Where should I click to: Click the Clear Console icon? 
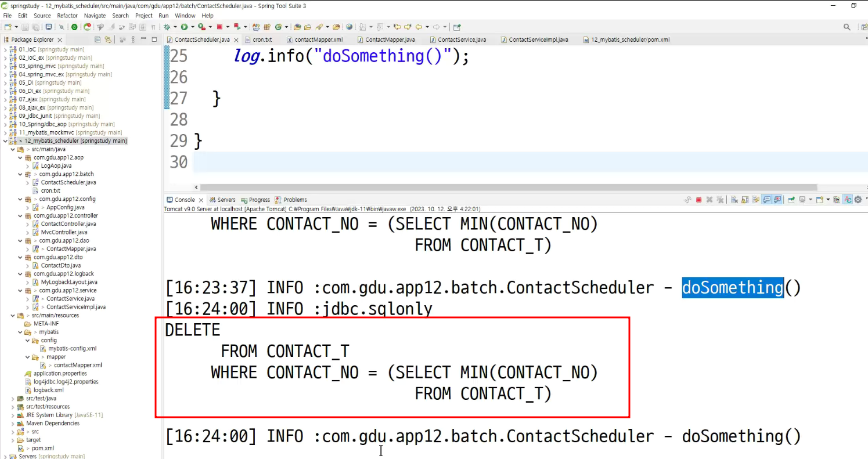coord(734,200)
